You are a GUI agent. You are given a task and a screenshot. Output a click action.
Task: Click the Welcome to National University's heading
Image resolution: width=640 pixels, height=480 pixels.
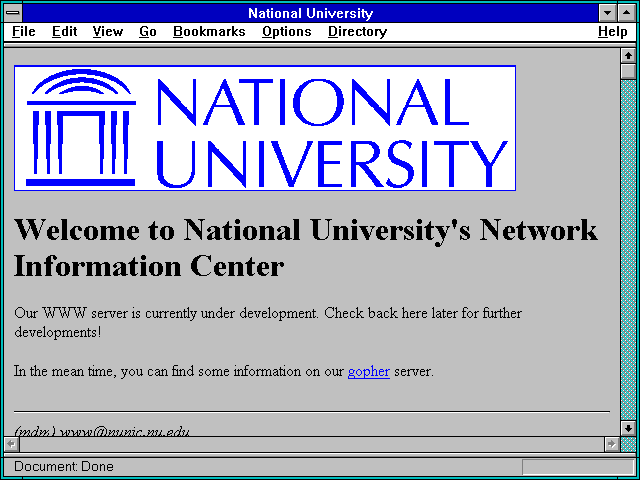point(306,248)
